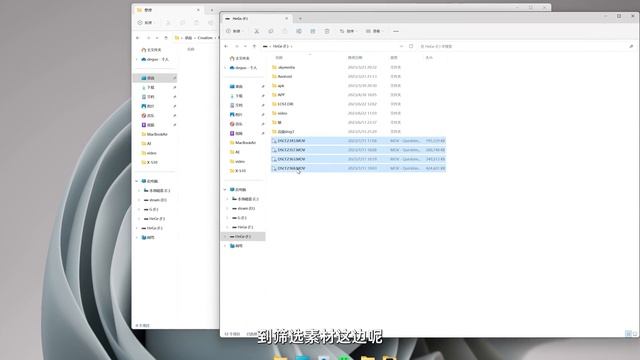This screenshot has height=360, width=640.
Task: Click the copy icon in front window toolbar
Action: coord(271,31)
